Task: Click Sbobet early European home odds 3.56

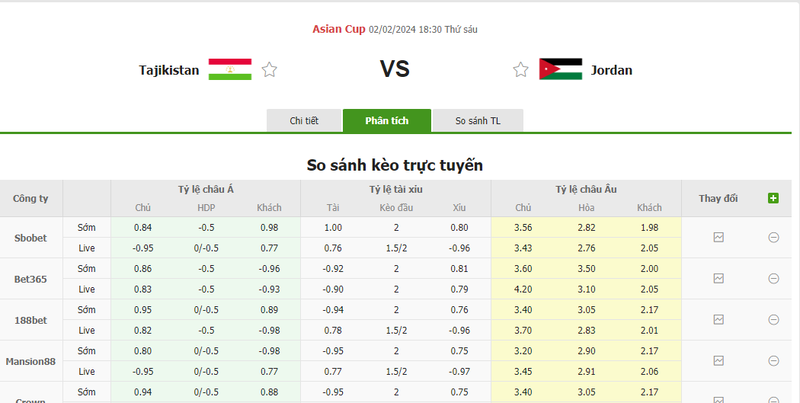Action: point(523,228)
